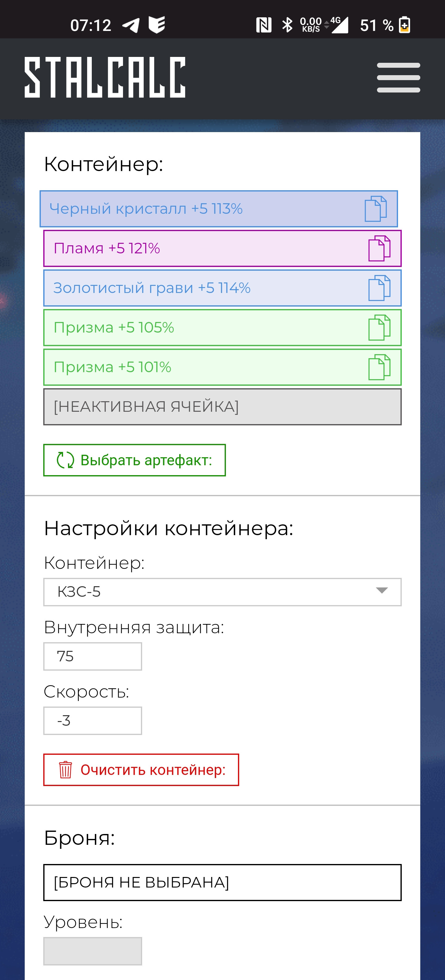This screenshot has height=980, width=445.
Task: Duplicate the Золотистый грави +5 114% artifact
Action: pyautogui.click(x=379, y=288)
